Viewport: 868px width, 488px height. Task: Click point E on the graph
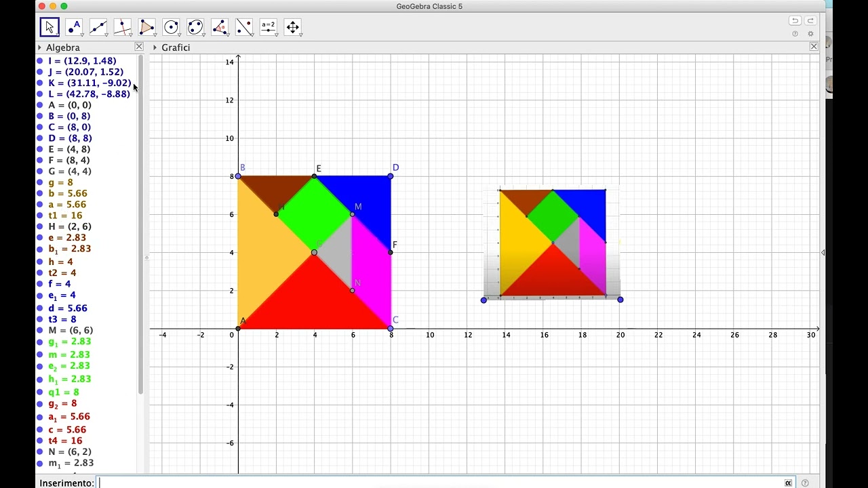coord(314,176)
